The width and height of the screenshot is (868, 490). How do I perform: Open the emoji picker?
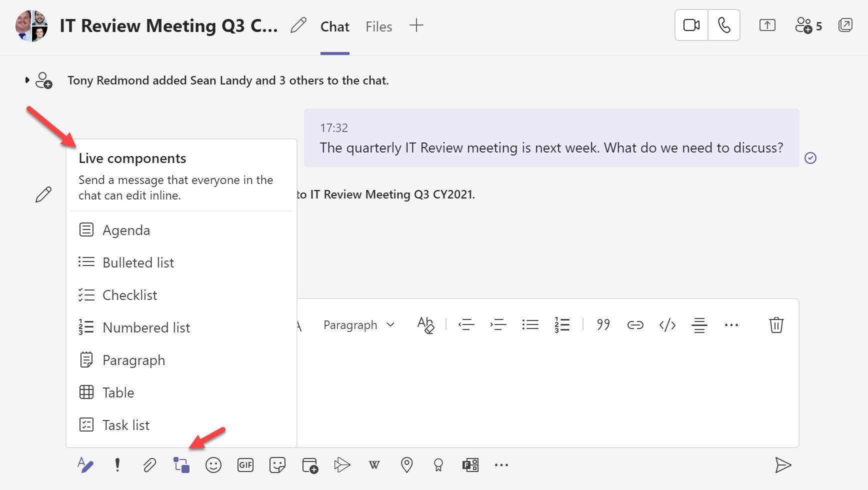[x=213, y=465]
